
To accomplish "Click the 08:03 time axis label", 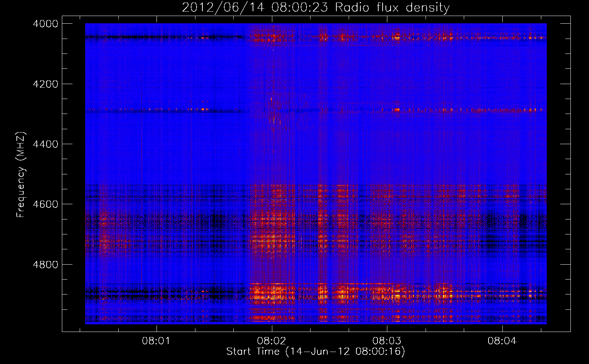I will tap(387, 341).
